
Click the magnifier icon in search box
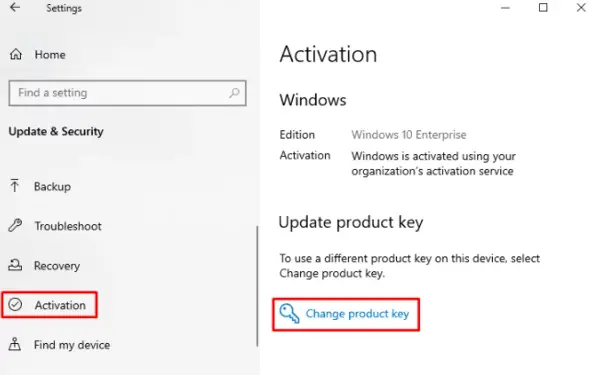(234, 93)
